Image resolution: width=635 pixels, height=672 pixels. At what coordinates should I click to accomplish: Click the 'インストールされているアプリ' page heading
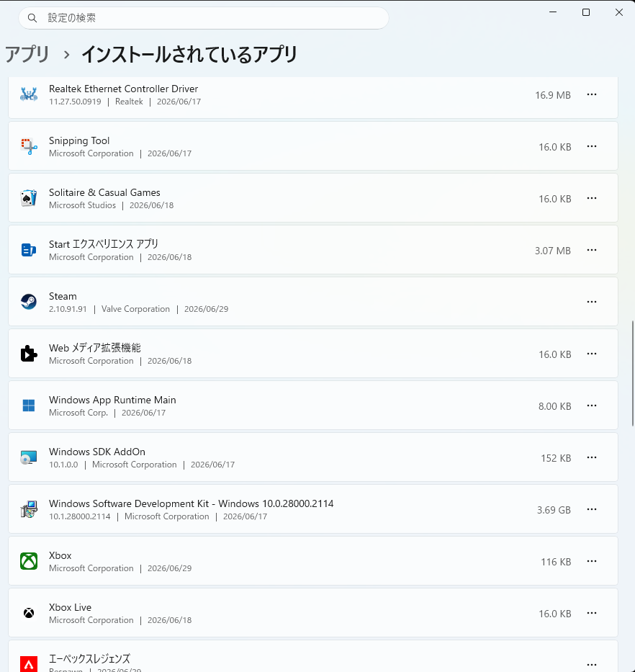point(189,55)
